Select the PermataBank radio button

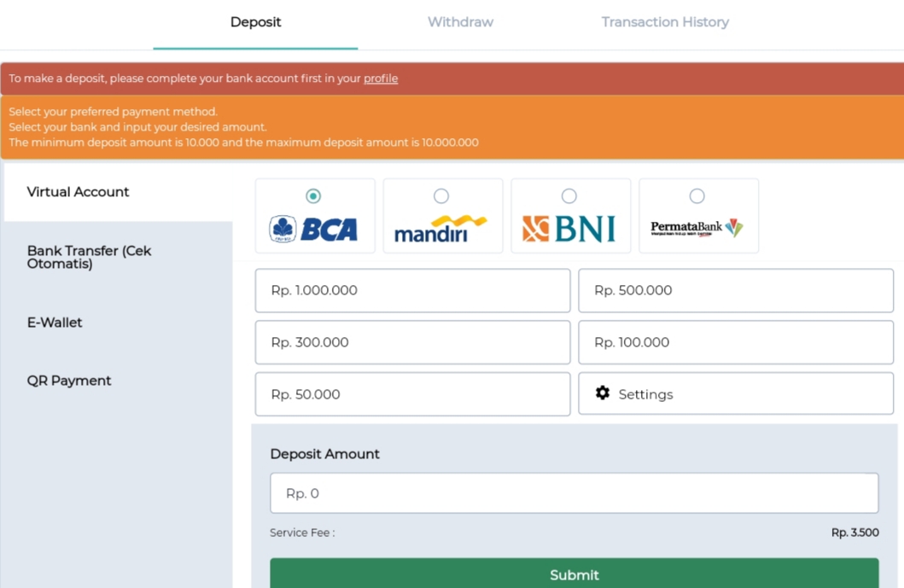pos(697,196)
